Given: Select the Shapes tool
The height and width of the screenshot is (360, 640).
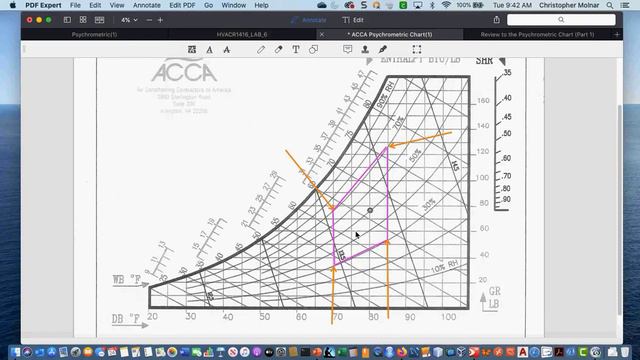Looking at the screenshot, I should point(313,50).
